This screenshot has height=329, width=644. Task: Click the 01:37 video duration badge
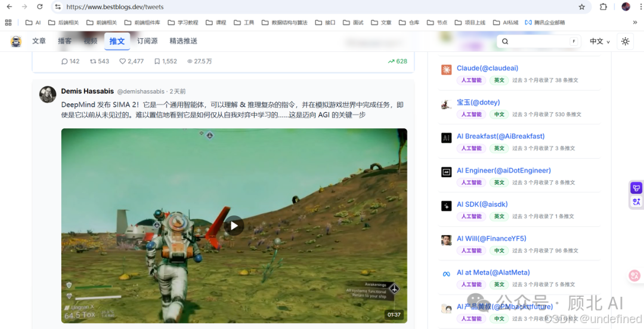(x=394, y=315)
